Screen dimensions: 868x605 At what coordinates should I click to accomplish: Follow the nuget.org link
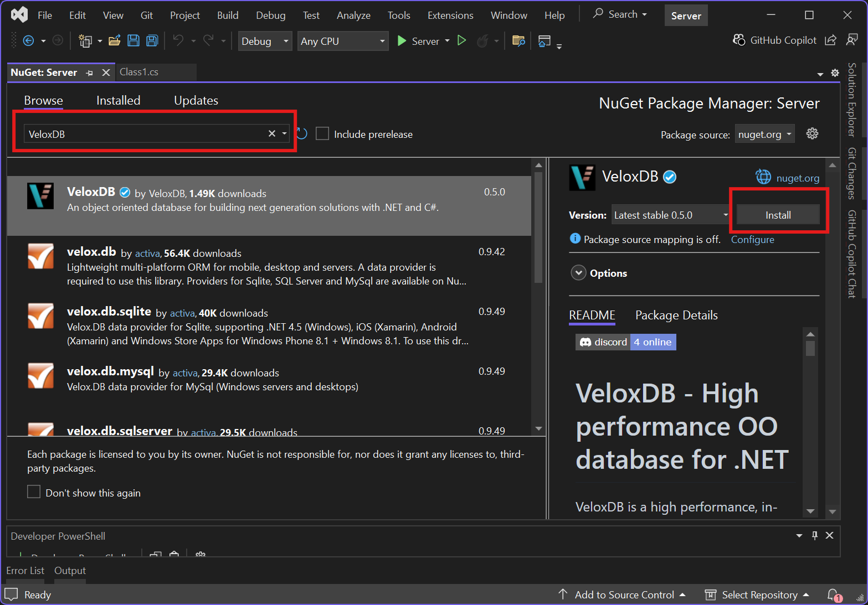pos(798,178)
